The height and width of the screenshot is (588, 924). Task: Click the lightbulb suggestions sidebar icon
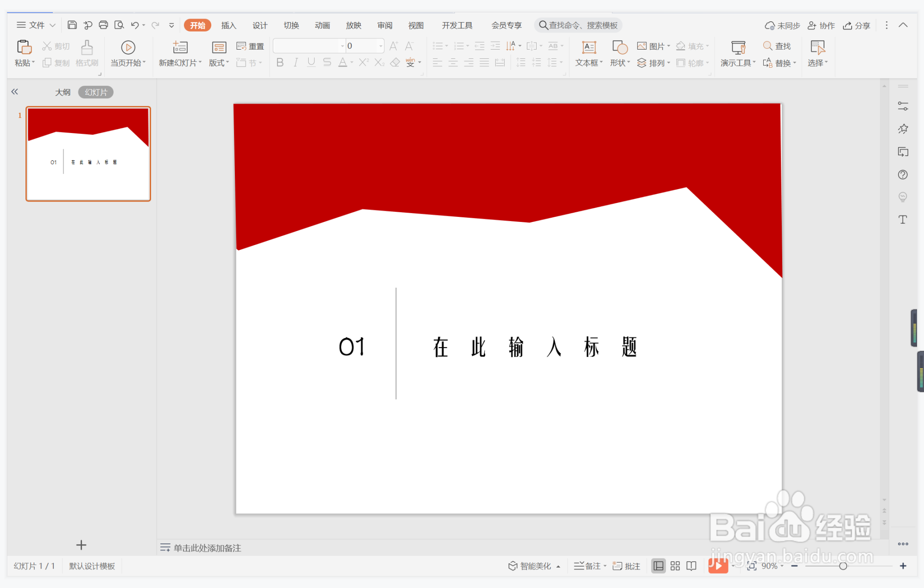[x=903, y=197]
